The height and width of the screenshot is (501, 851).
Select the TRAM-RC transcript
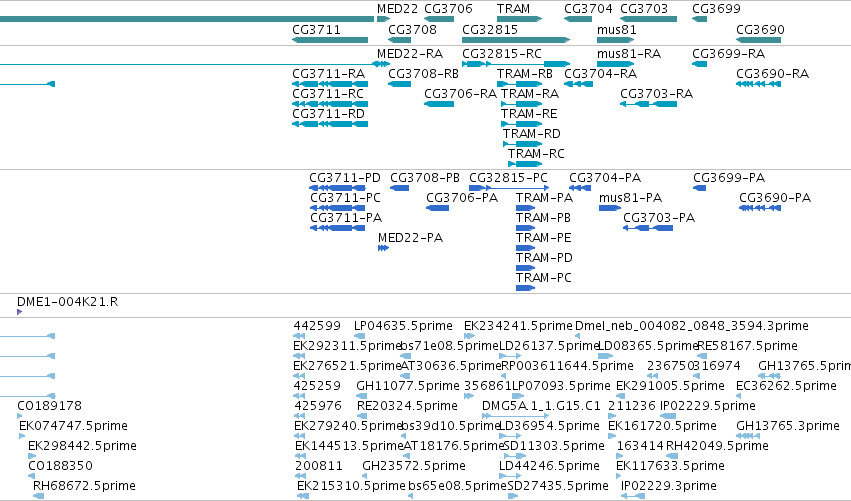click(525, 164)
